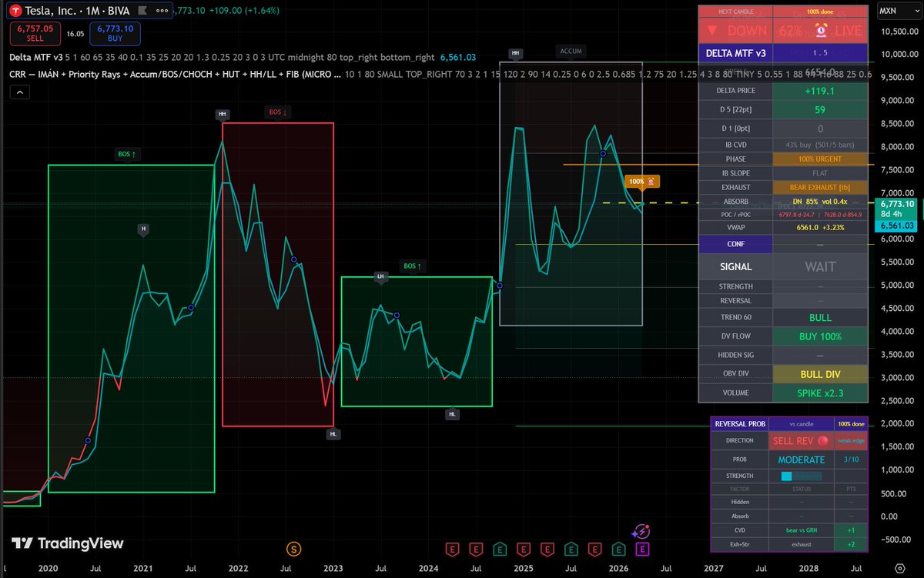Click the red BOS ↓ label
Image resolution: width=924 pixels, height=578 pixels.
pyautogui.click(x=278, y=112)
